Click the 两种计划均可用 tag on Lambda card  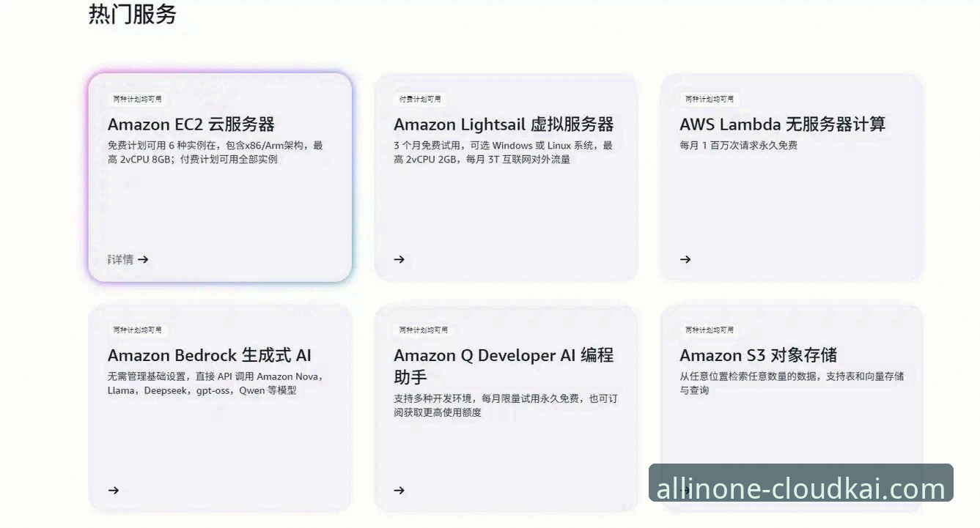tap(709, 99)
